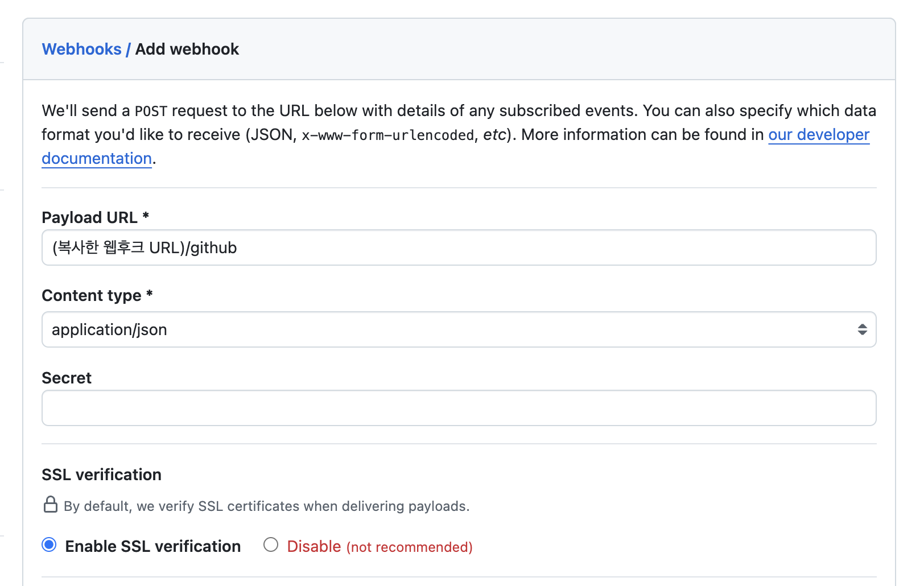Click the Content type up-down arrow icon

coord(862,330)
